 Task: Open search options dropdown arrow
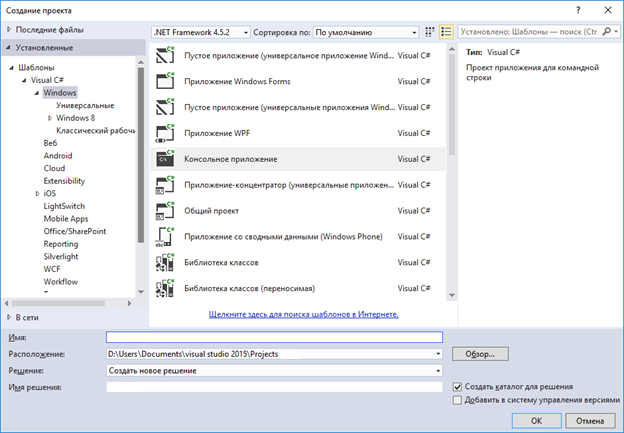pos(616,31)
